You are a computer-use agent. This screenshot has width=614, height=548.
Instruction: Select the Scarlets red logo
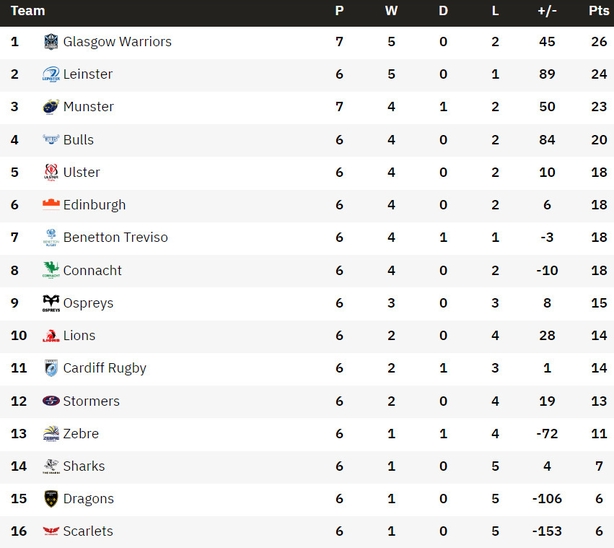point(51,531)
